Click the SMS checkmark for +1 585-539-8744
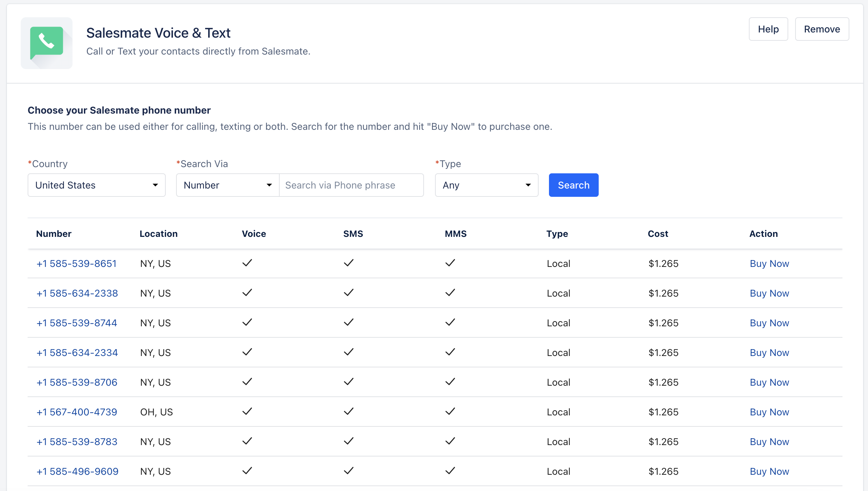 (349, 322)
